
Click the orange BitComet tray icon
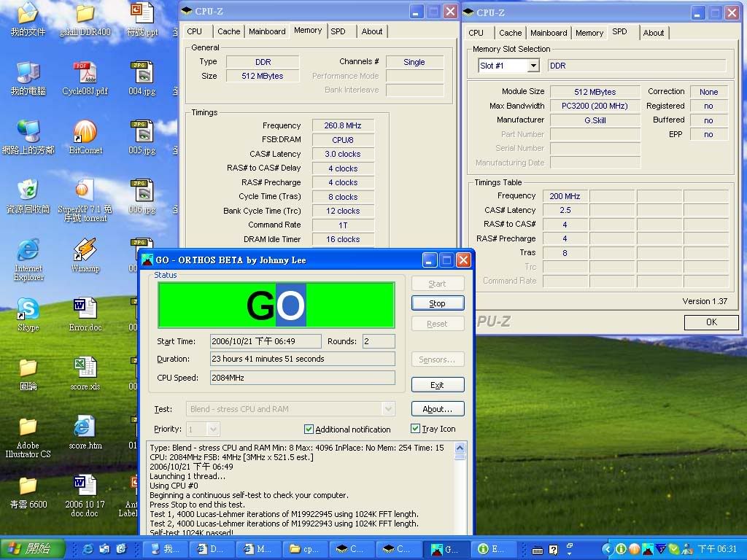tap(635, 550)
